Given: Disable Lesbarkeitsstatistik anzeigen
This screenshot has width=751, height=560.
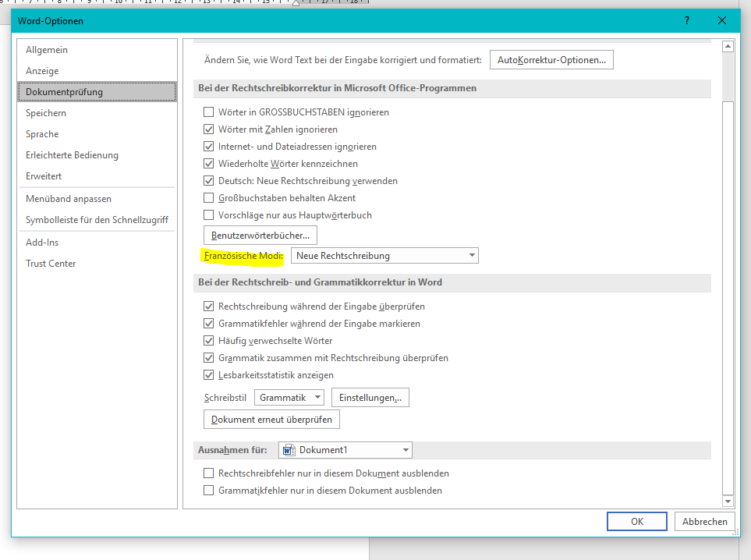Looking at the screenshot, I should click(x=208, y=375).
